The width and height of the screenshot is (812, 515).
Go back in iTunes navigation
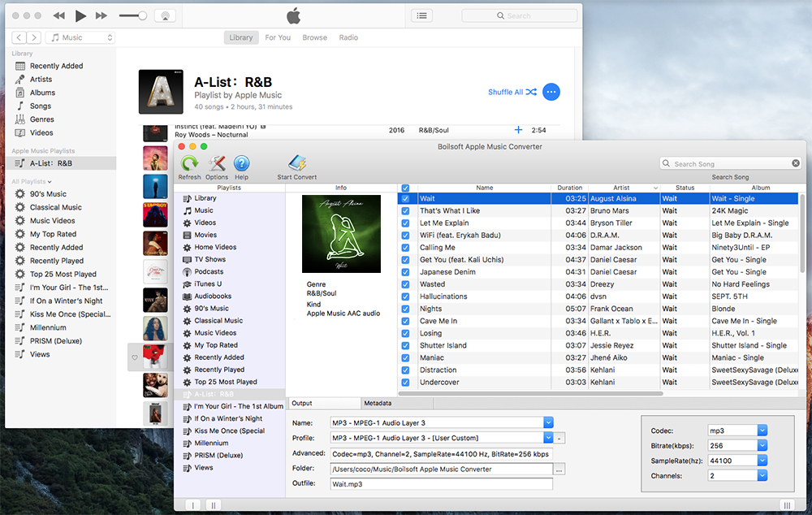pyautogui.click(x=19, y=37)
